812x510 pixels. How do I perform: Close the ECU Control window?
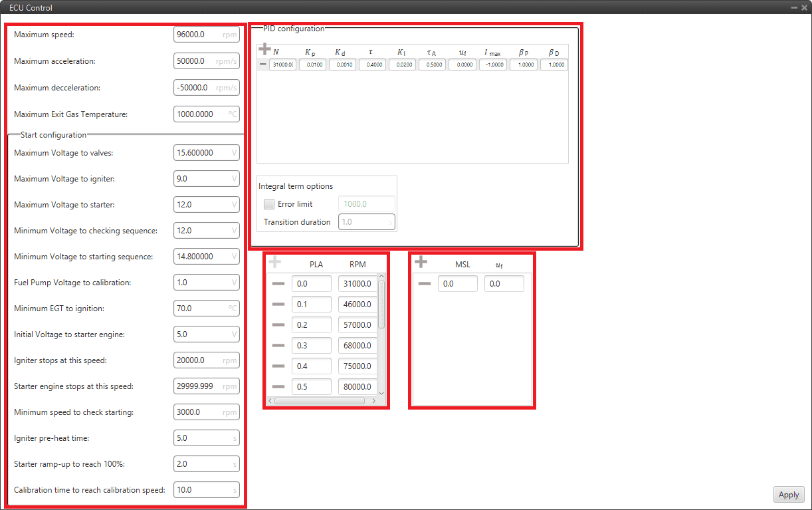click(803, 7)
